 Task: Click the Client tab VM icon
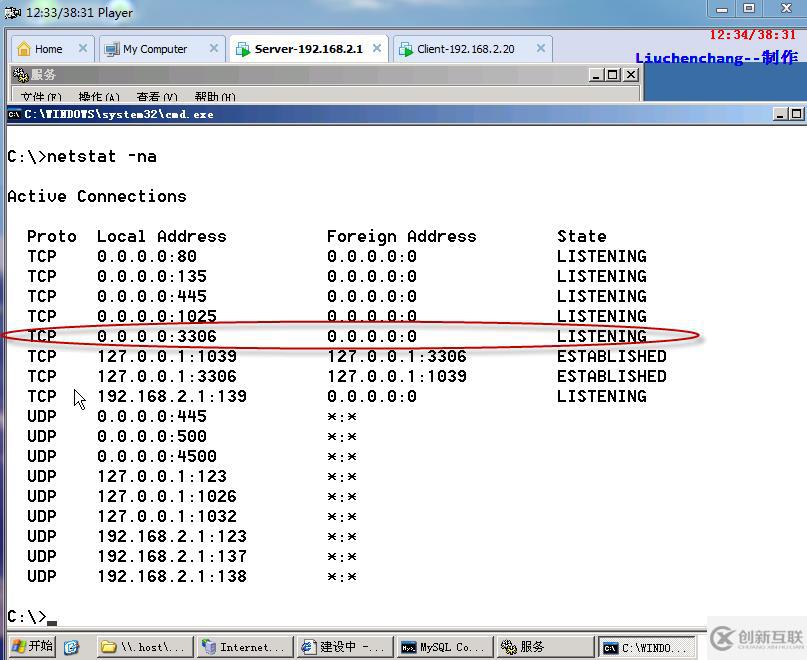(x=406, y=49)
